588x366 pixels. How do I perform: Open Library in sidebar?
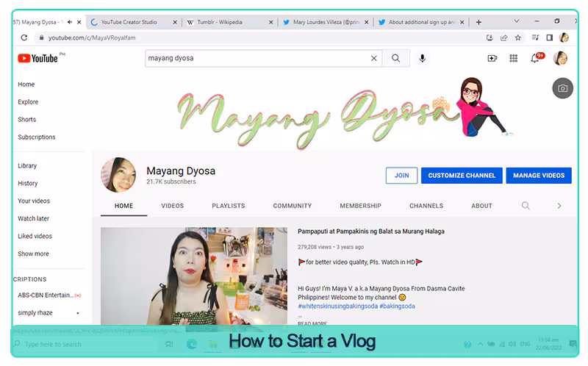click(27, 165)
